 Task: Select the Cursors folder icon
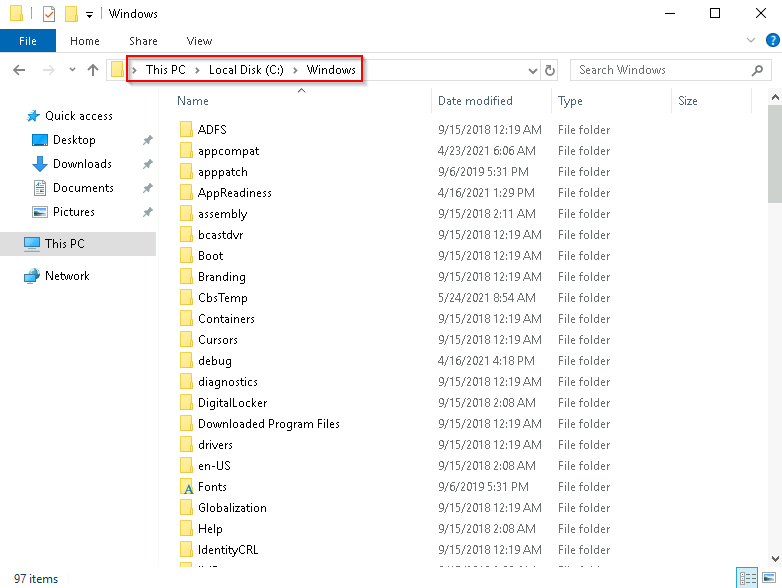pyautogui.click(x=186, y=340)
